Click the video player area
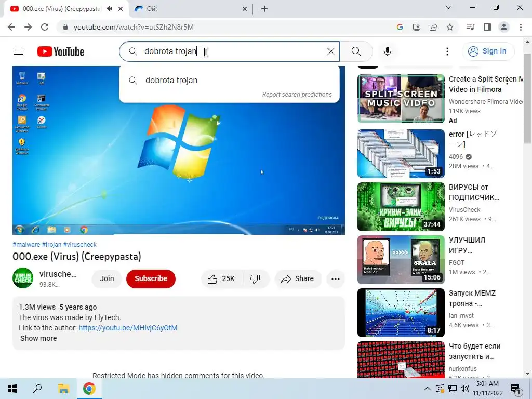The height and width of the screenshot is (399, 532). (x=179, y=150)
